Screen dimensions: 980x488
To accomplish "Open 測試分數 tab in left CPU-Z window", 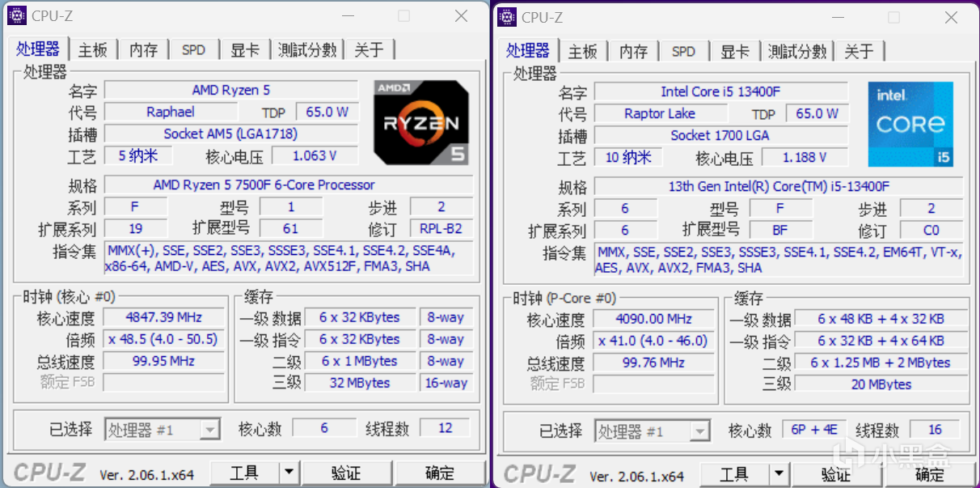I will click(x=307, y=50).
